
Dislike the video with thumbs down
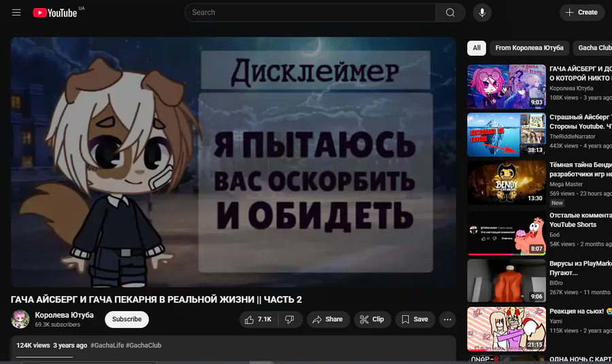point(290,320)
